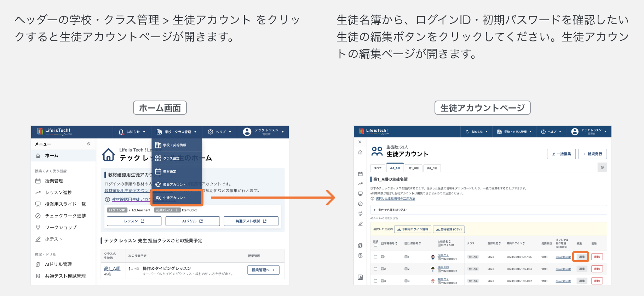Open ホーム item in home screen menu
This screenshot has height=296, width=644.
pyautogui.click(x=63, y=155)
